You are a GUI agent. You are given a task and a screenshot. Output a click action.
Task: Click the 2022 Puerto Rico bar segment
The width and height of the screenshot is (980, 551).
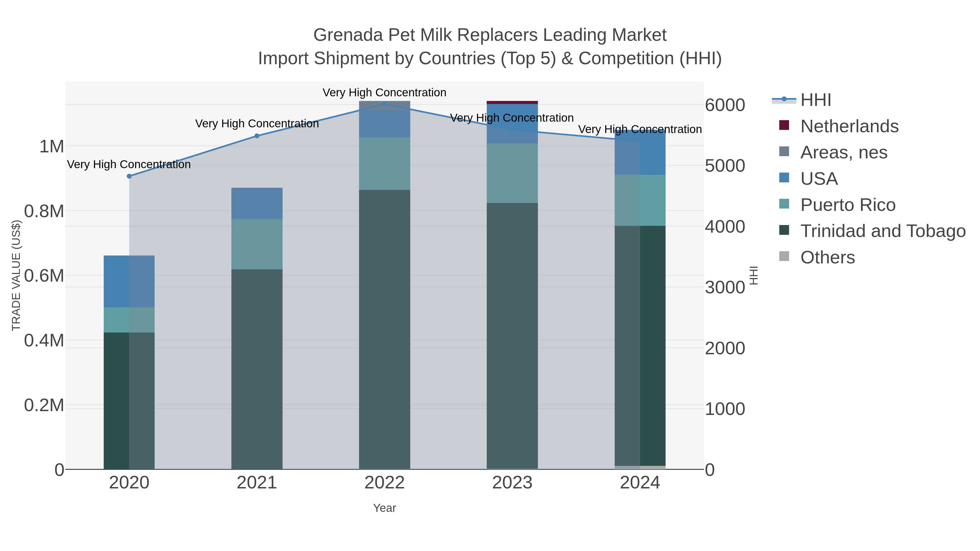(x=385, y=164)
